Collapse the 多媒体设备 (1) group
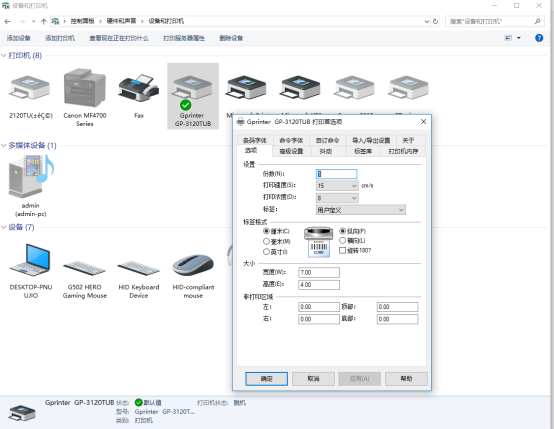 (4, 145)
